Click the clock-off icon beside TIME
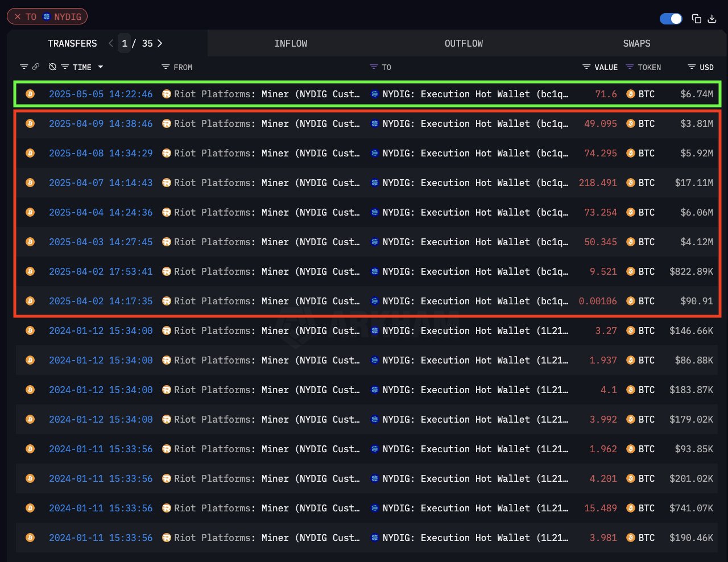This screenshot has height=562, width=728. 52,67
